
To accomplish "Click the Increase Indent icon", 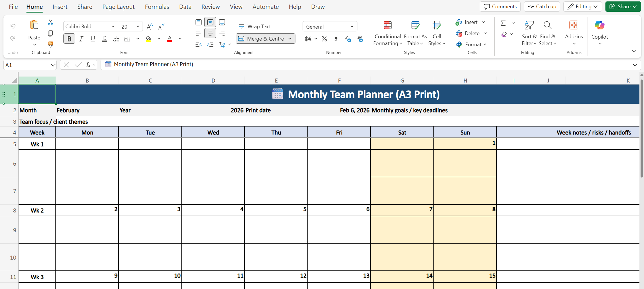I will click(x=210, y=44).
